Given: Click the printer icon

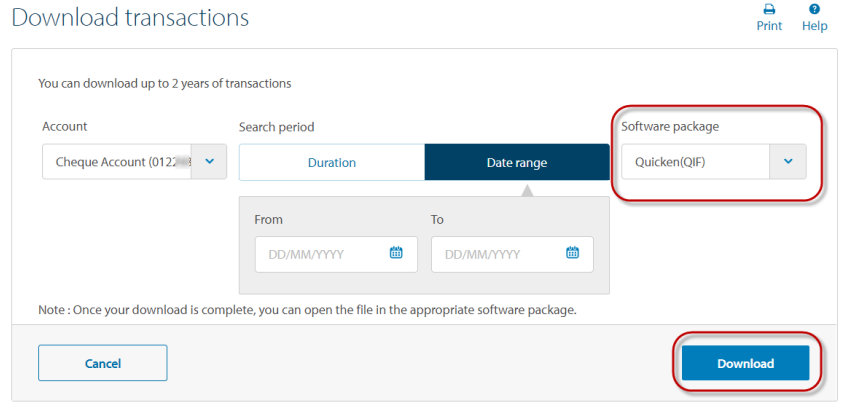Looking at the screenshot, I should (769, 9).
